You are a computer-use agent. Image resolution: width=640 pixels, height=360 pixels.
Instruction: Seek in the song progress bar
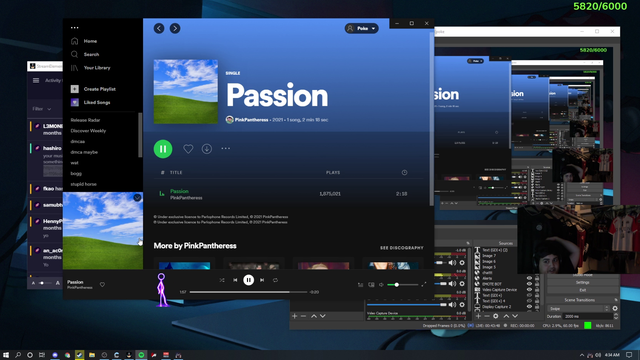pos(248,292)
